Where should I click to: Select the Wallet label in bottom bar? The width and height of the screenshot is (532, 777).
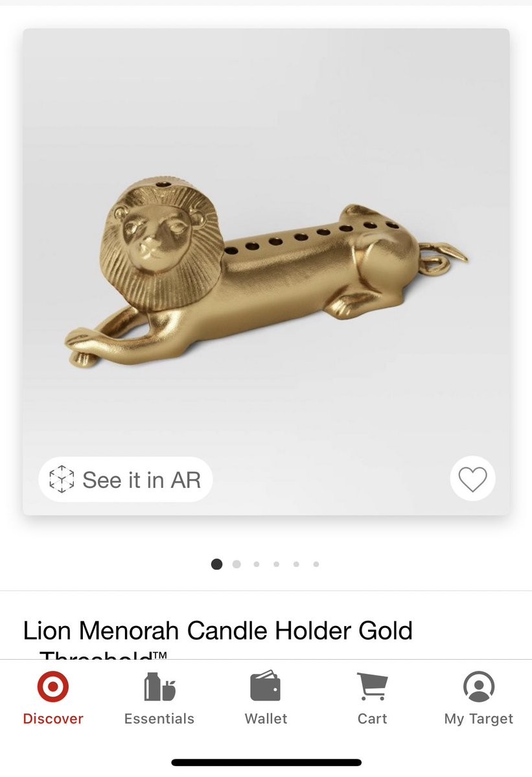coord(266,719)
